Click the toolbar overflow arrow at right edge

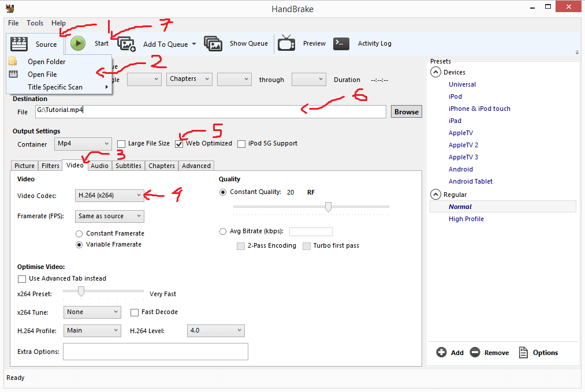[577, 53]
